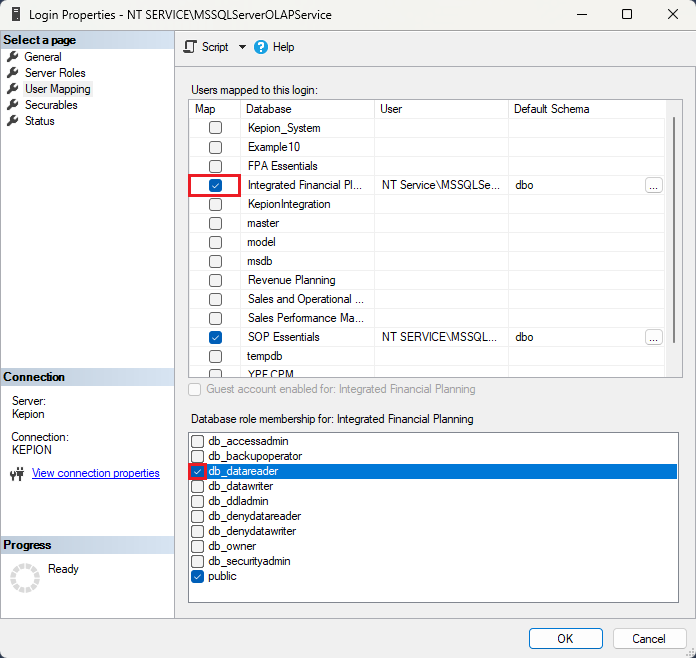Click the wrench icon beside Securables
Viewport: 696px width, 658px height.
coord(13,104)
